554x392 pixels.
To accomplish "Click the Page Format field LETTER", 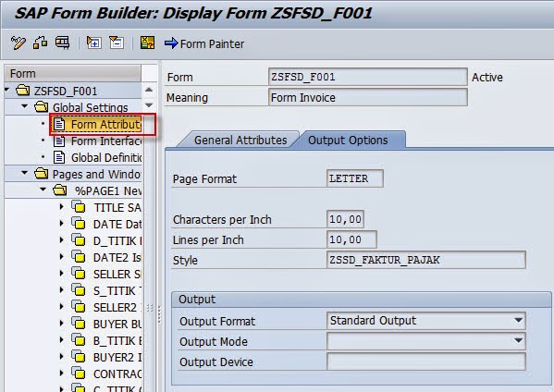I will (x=355, y=178).
